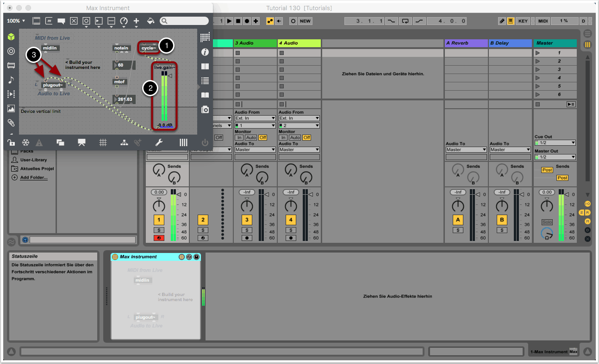Toggle the patcher lock icon

pyautogui.click(x=11, y=142)
